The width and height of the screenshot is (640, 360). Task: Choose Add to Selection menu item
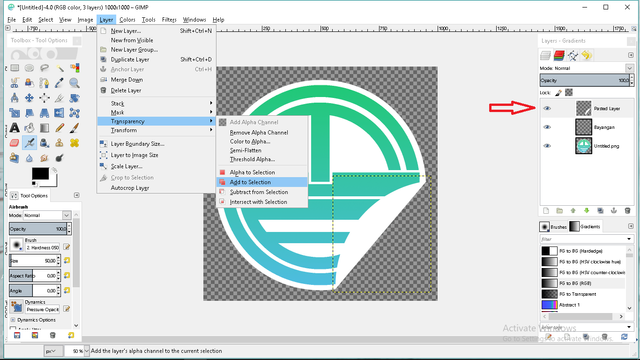coord(262,182)
